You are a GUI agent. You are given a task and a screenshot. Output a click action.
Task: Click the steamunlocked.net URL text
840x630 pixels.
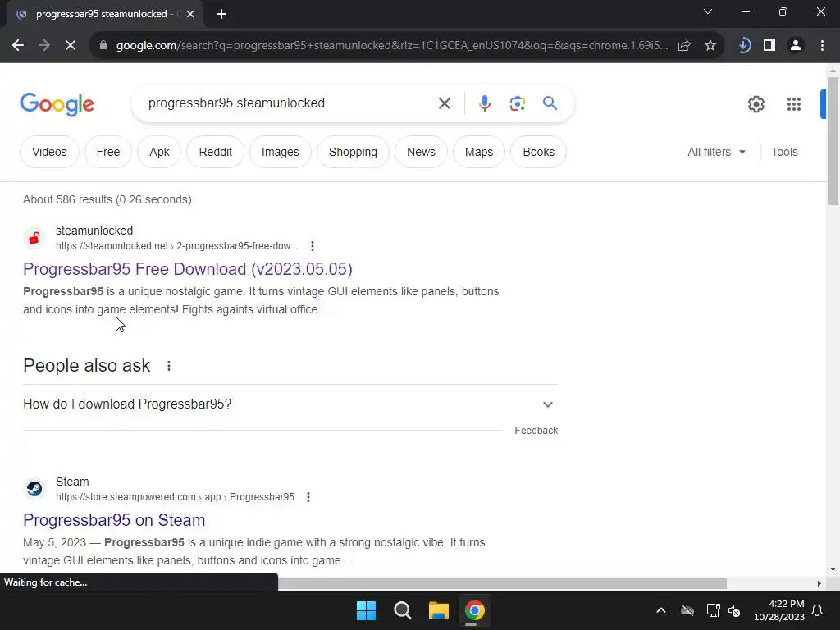pyautogui.click(x=177, y=246)
